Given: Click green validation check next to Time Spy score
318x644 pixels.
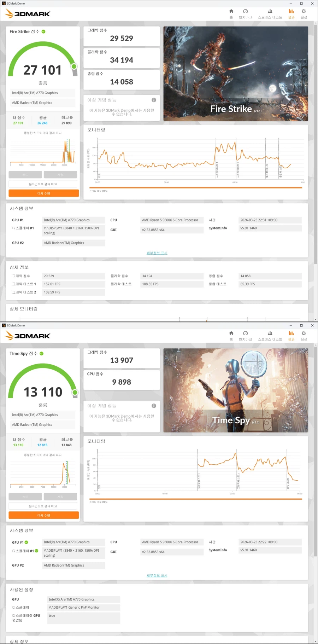Looking at the screenshot, I should [41, 353].
